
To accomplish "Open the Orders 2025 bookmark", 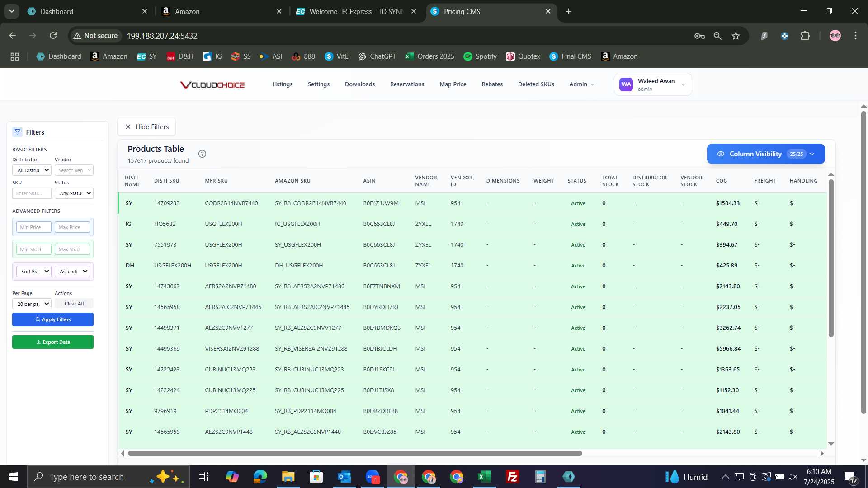I will (x=429, y=56).
